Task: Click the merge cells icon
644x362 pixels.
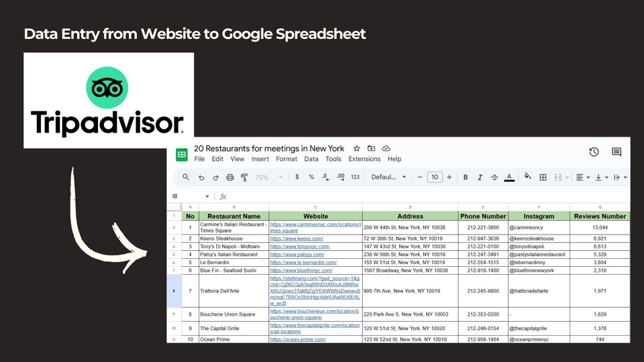Action: [x=557, y=177]
